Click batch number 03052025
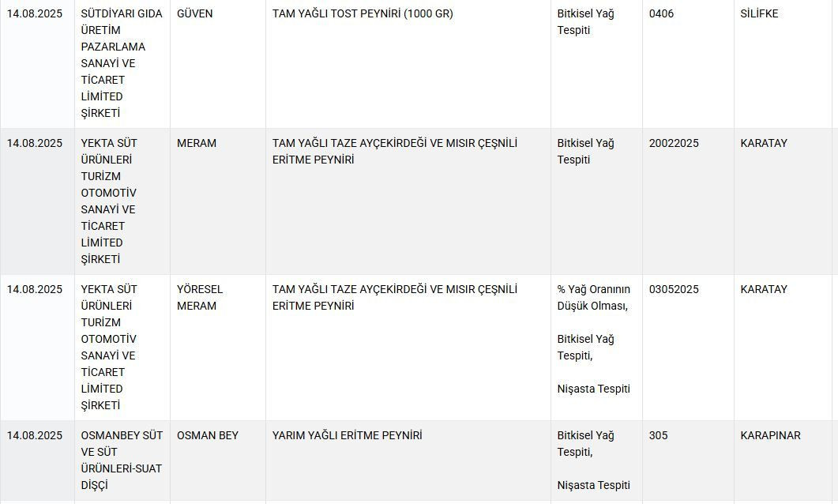The width and height of the screenshot is (838, 504). pos(674,289)
